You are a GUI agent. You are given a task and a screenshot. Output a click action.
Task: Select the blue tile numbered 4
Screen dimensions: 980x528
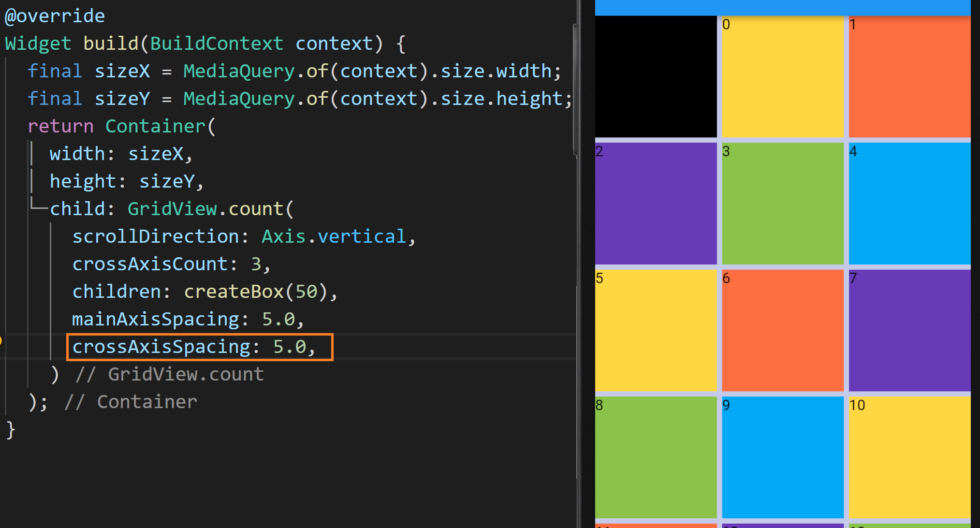tap(909, 204)
